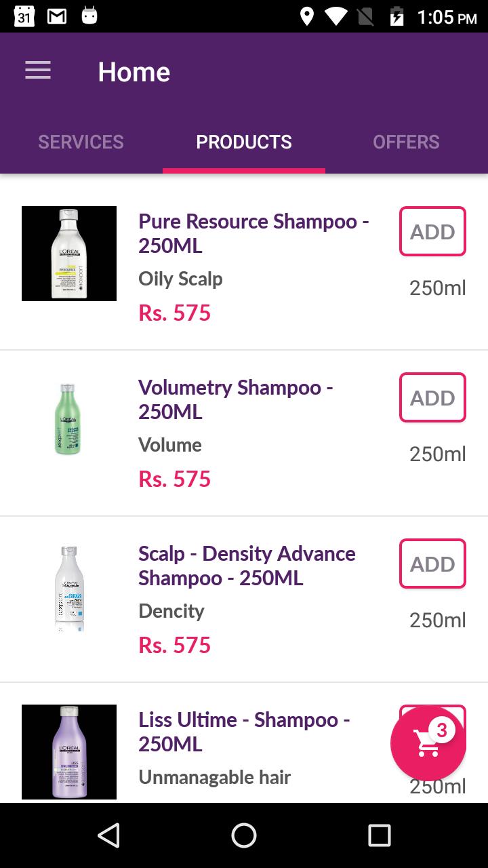Switch to the Services tab
Image resolution: width=488 pixels, height=868 pixels.
81,142
